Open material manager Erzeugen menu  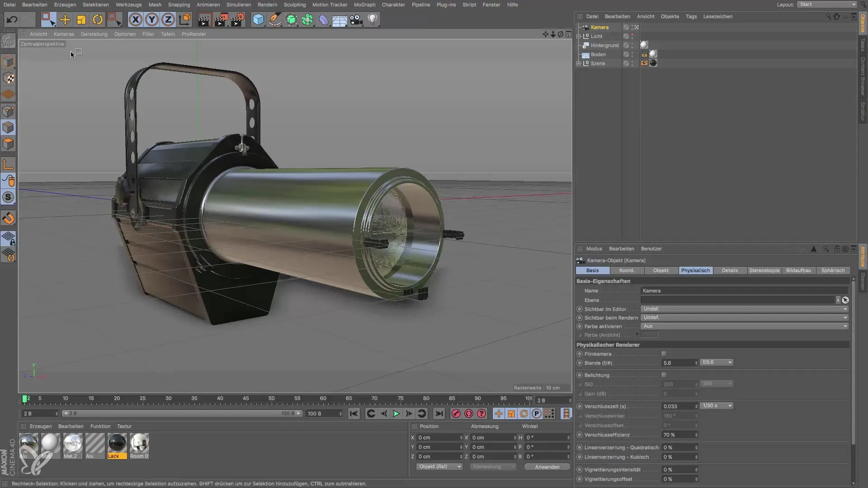click(x=41, y=426)
